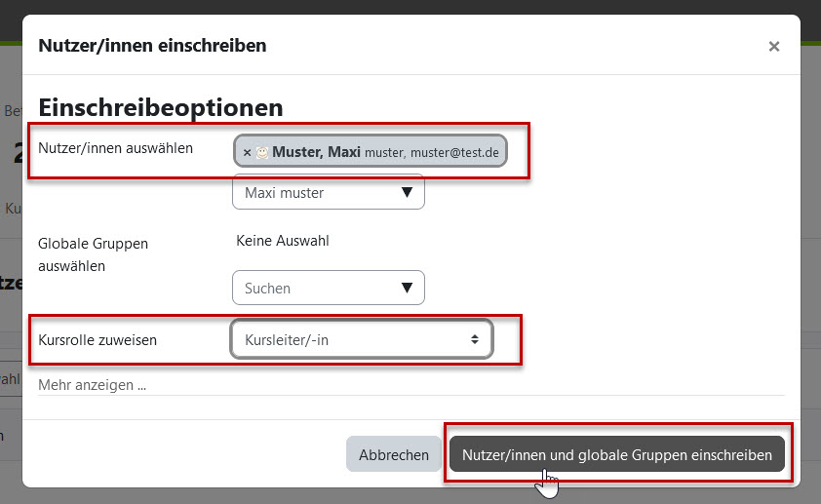
Task: Click Nutzer/innen und globale Gruppen einschreiben
Action: (617, 454)
